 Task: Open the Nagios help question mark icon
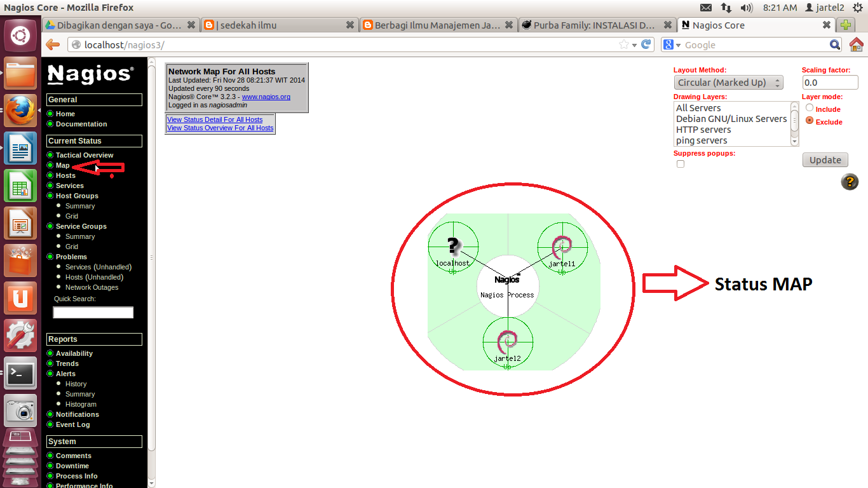click(x=850, y=182)
